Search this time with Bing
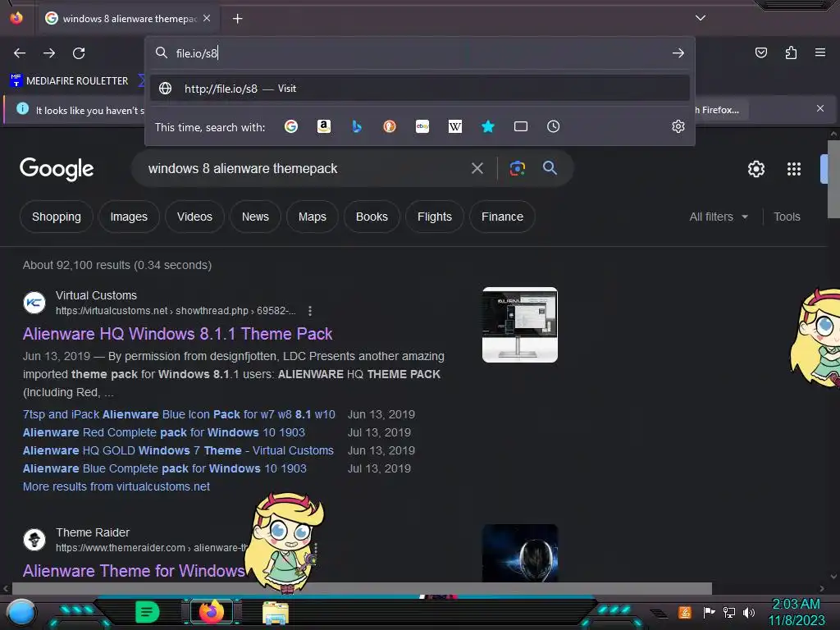Screen dimensions: 840x630 [x=357, y=126]
